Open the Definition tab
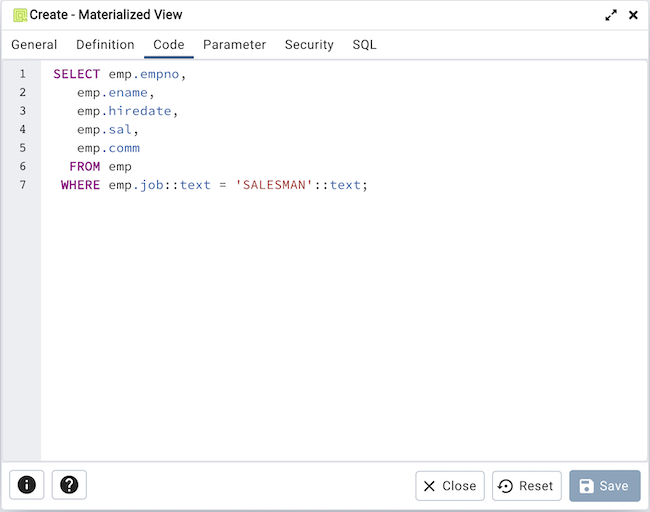The image size is (650, 512). [105, 45]
